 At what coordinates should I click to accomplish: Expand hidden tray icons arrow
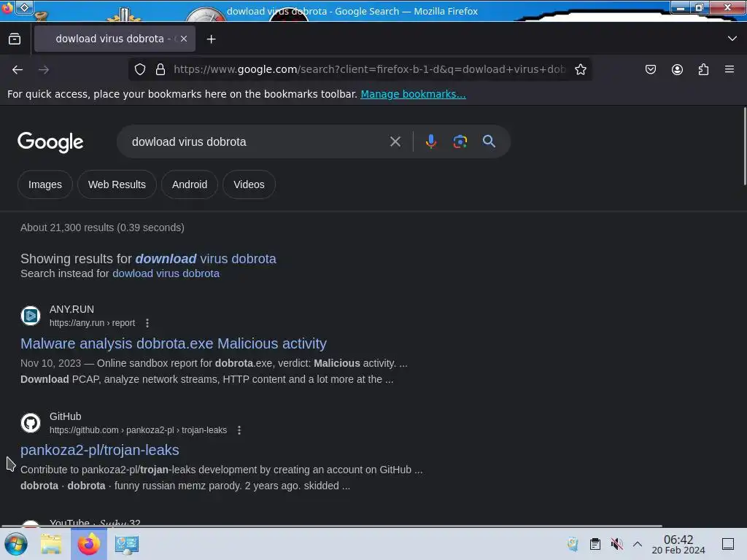638,544
